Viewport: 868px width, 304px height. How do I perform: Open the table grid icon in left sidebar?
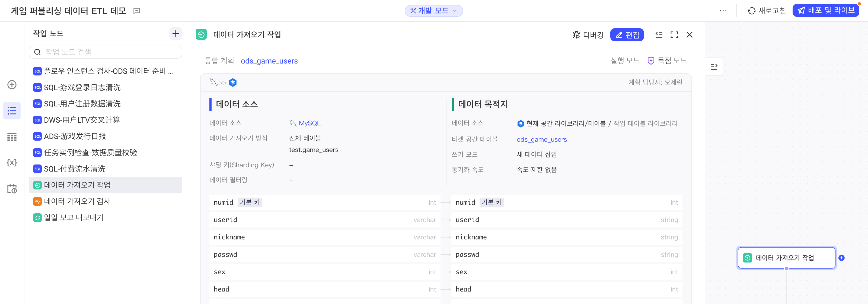click(12, 137)
